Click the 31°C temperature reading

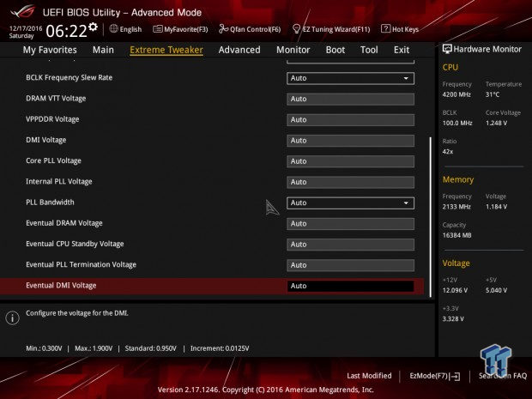coord(493,94)
